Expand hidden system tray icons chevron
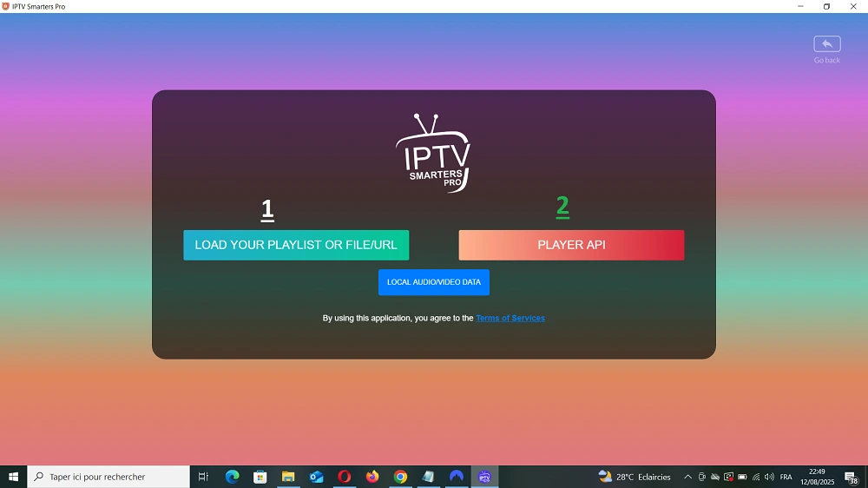 click(x=688, y=477)
